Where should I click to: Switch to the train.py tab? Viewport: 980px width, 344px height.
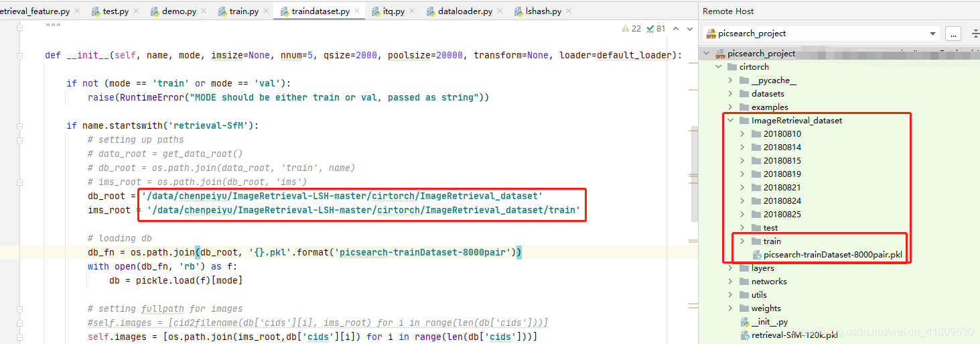(244, 11)
